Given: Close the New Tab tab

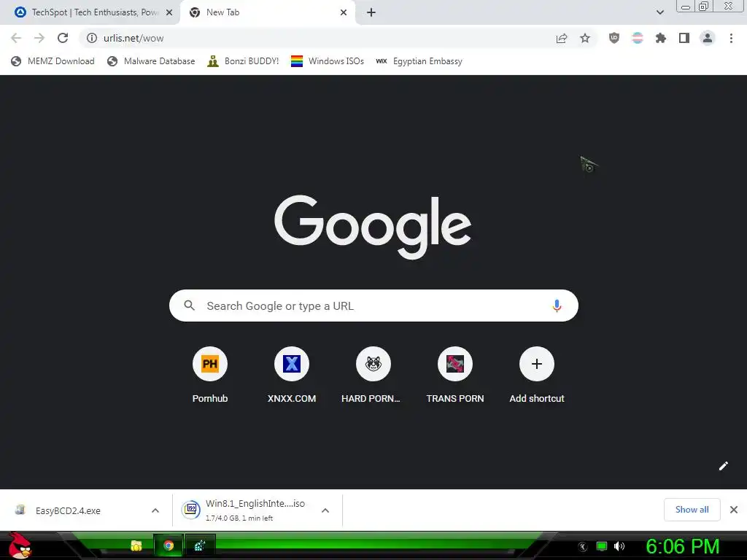Looking at the screenshot, I should pos(344,12).
